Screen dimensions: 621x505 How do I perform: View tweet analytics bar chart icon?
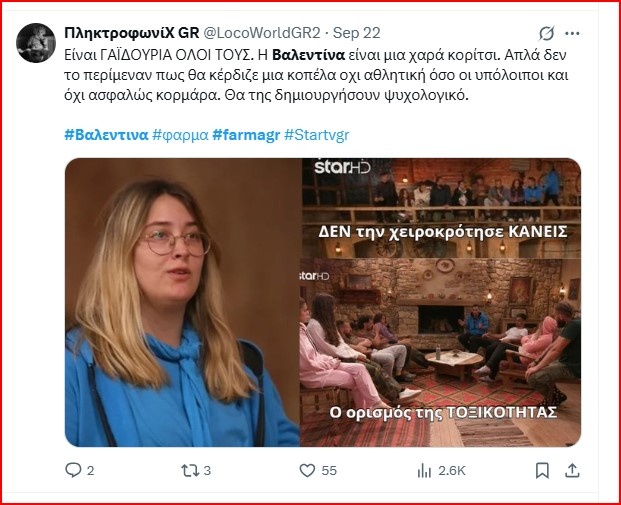coord(424,471)
